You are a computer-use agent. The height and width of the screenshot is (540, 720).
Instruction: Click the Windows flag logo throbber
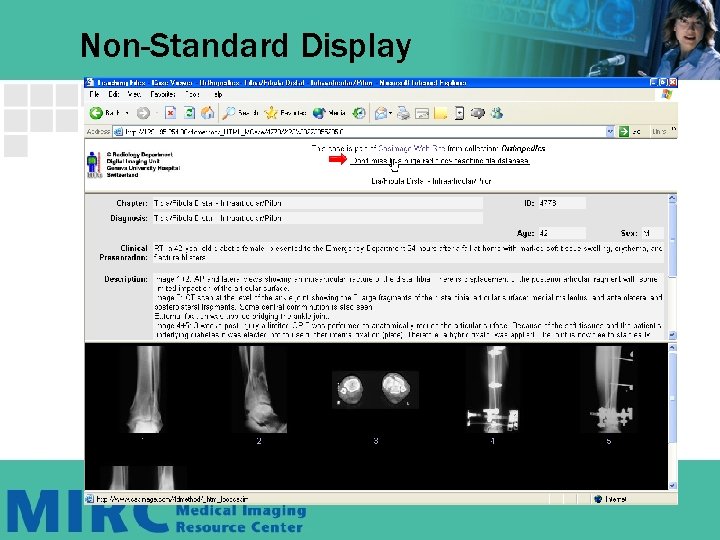click(x=666, y=94)
